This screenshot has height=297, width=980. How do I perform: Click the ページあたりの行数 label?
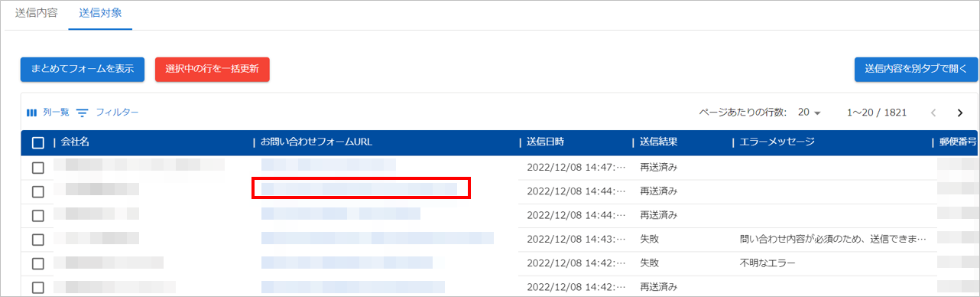(742, 113)
